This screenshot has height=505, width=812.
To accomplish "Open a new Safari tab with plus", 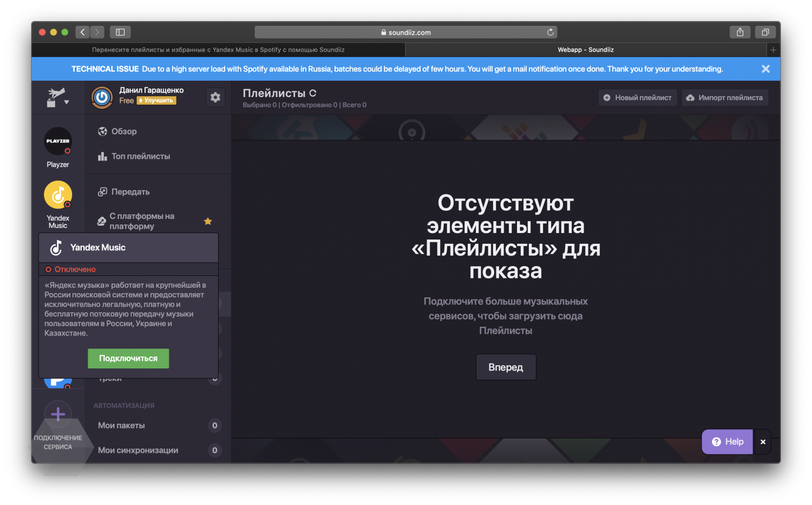I will (774, 50).
